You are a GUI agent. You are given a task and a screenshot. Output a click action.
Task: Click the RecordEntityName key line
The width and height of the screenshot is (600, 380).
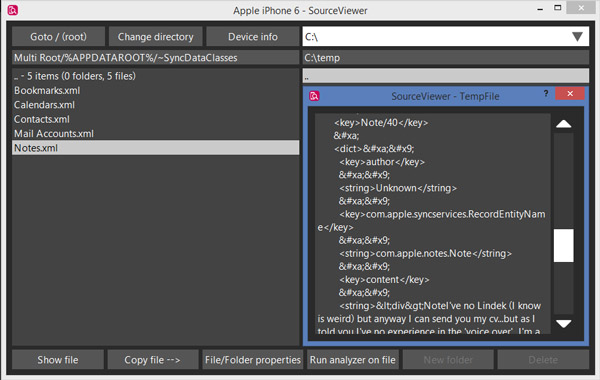click(431, 220)
